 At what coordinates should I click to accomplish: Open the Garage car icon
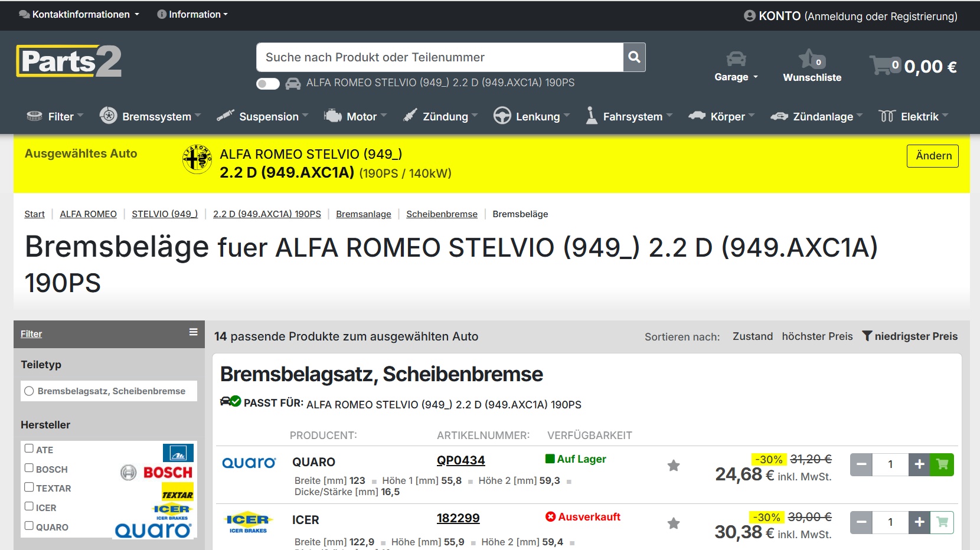click(x=736, y=59)
